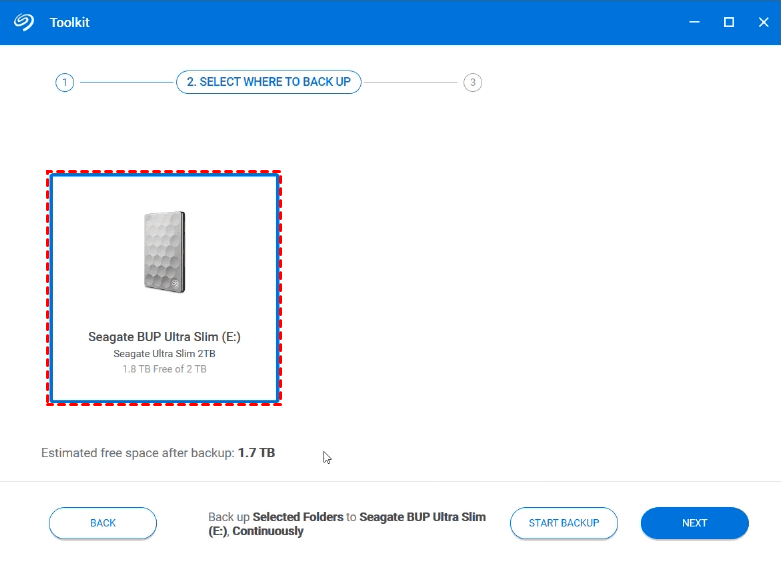Go to step 1 circle
The width and height of the screenshot is (781, 565).
tap(64, 82)
